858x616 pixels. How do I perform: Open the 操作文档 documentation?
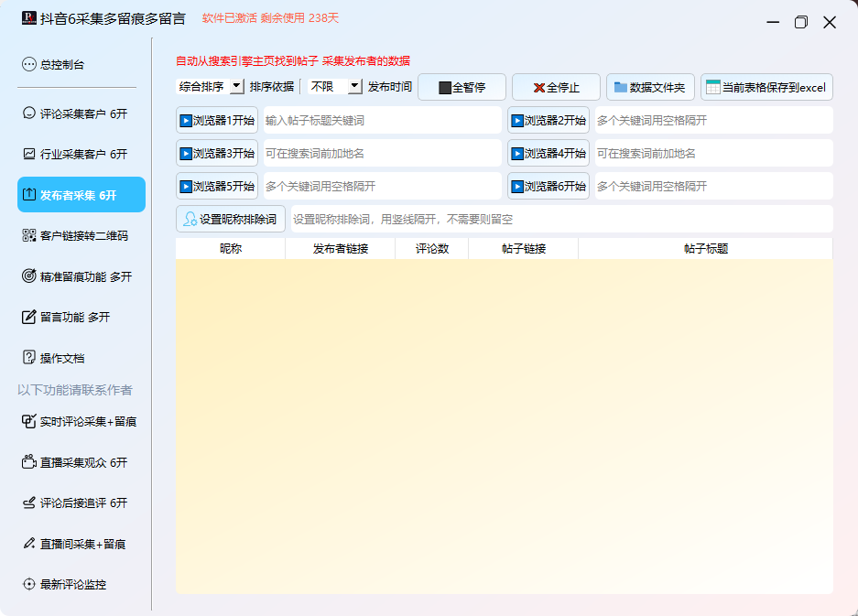[62, 358]
